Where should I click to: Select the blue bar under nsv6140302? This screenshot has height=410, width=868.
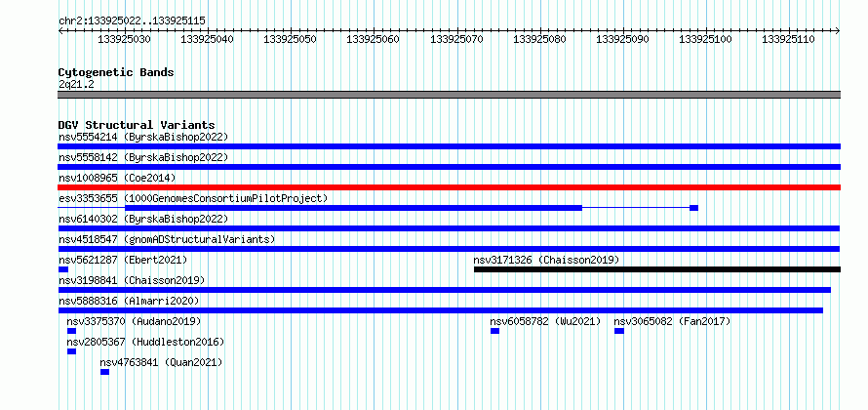(x=449, y=228)
